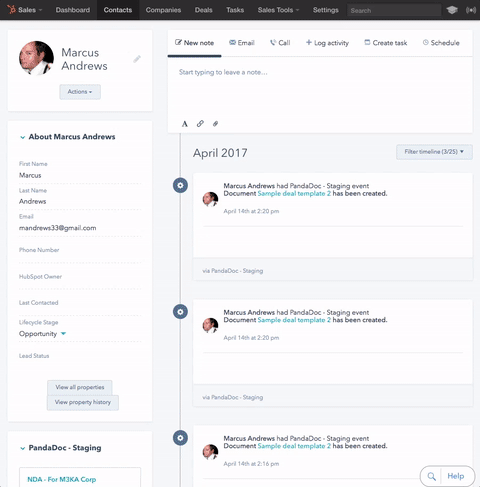
Task: Collapse the About Marcus Andrews section
Action: [22, 137]
